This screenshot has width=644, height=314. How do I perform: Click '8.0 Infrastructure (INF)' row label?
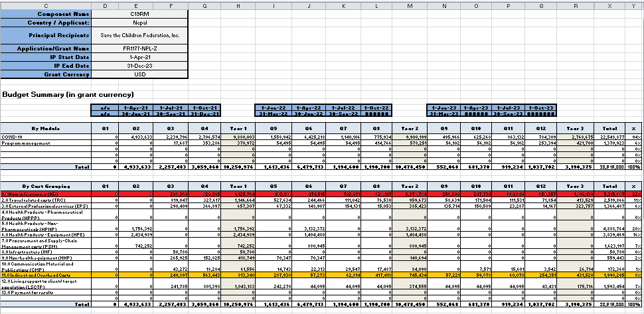(45, 251)
